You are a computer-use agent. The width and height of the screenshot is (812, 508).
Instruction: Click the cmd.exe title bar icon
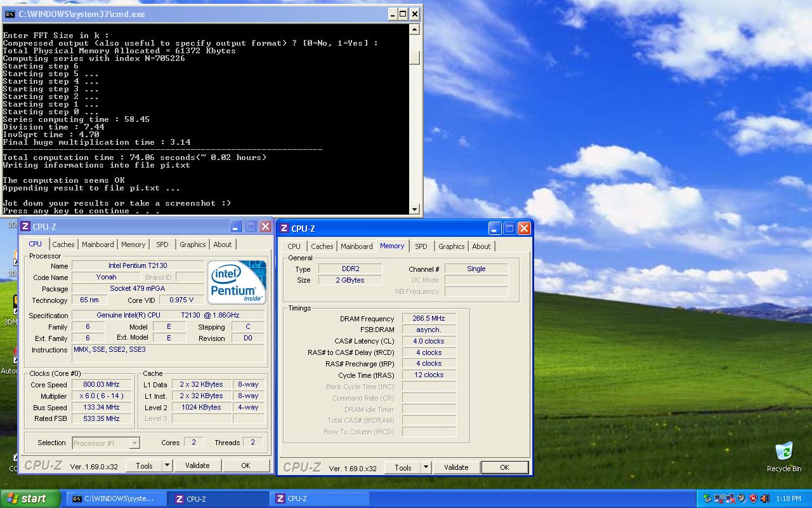(x=10, y=14)
